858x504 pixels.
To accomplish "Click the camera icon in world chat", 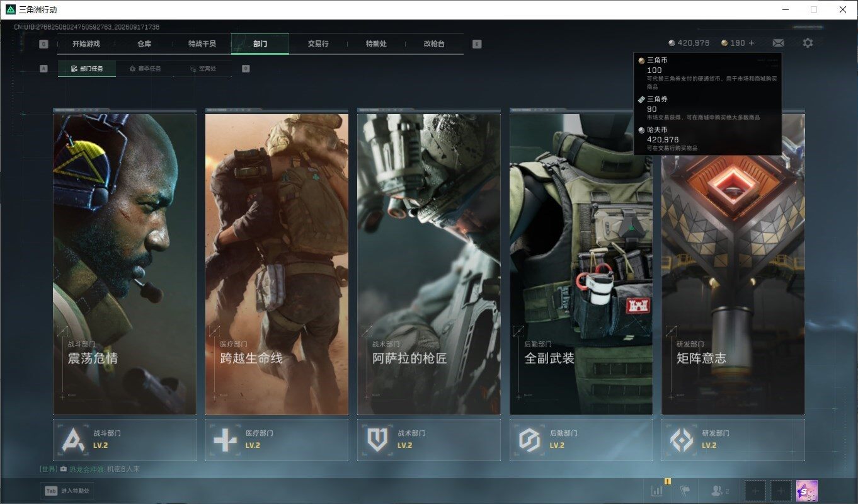I will point(64,469).
